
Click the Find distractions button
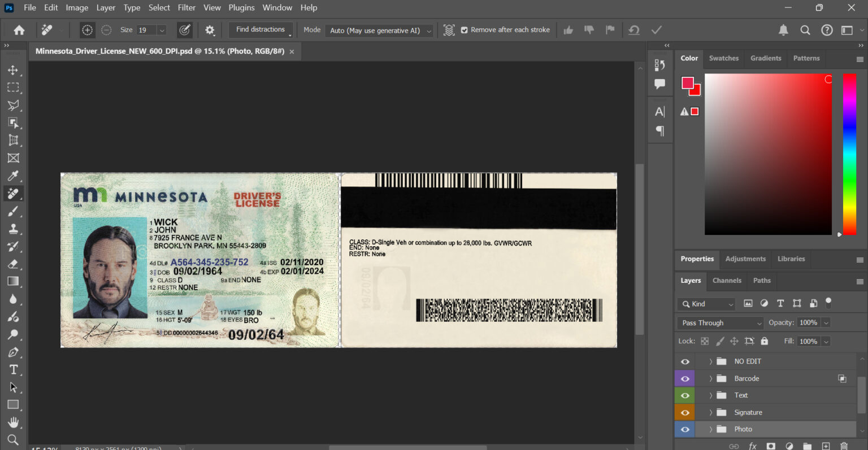point(261,29)
